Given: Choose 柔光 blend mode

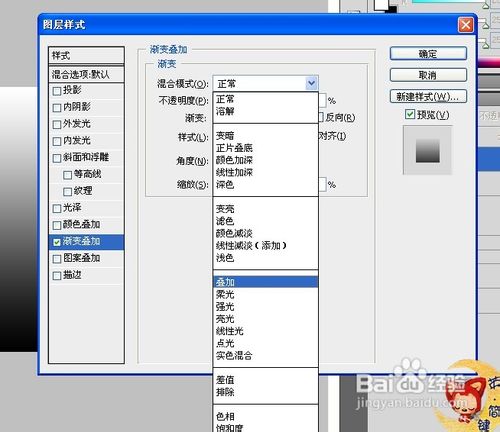Looking at the screenshot, I should tap(266, 294).
